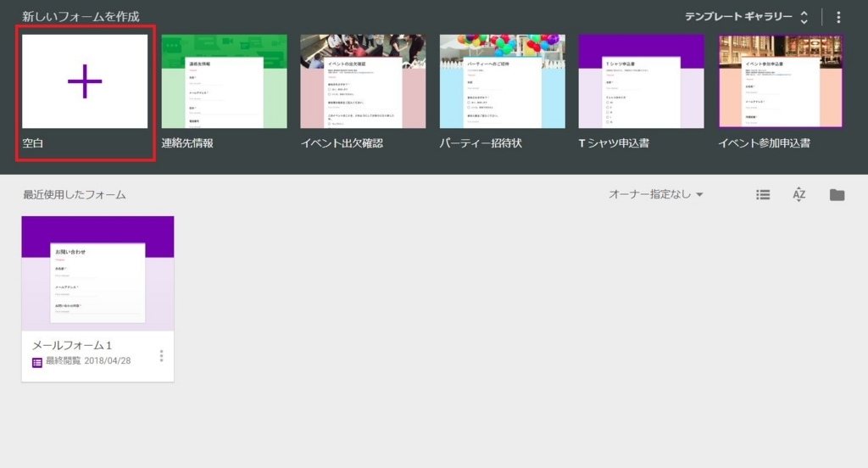Click the 新しいフォームを作成 heading
Image resolution: width=868 pixels, height=468 pixels.
tap(81, 17)
